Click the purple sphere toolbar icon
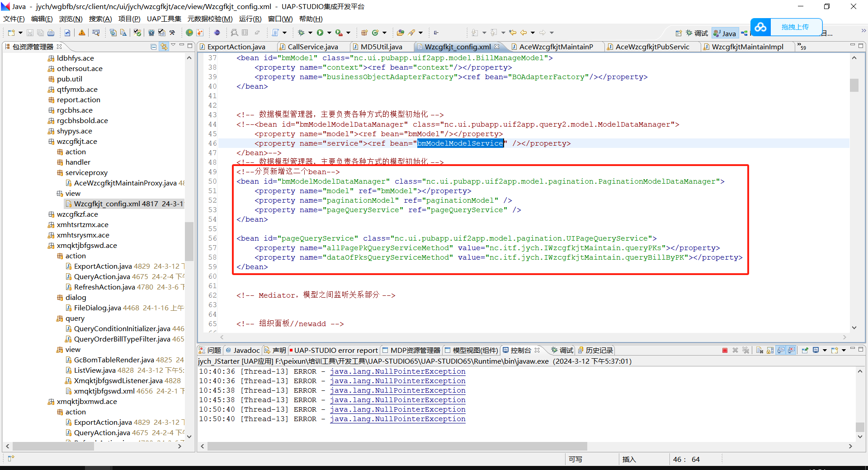 (217, 33)
